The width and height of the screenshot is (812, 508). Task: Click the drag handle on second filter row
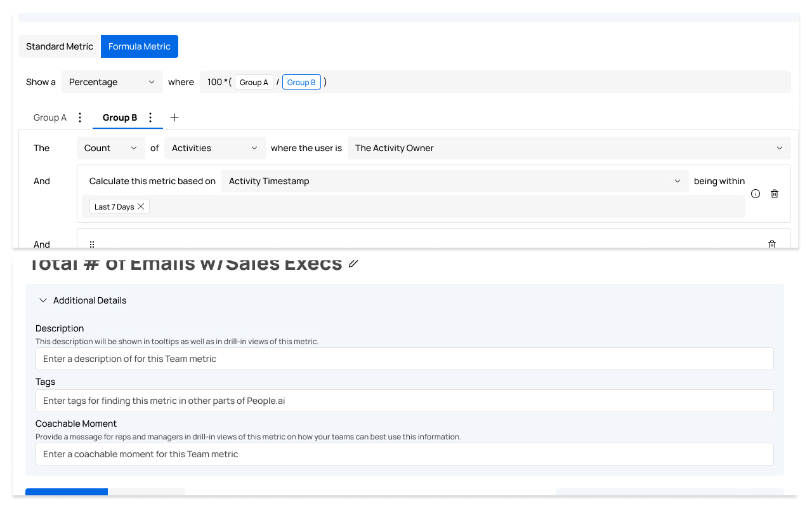92,244
